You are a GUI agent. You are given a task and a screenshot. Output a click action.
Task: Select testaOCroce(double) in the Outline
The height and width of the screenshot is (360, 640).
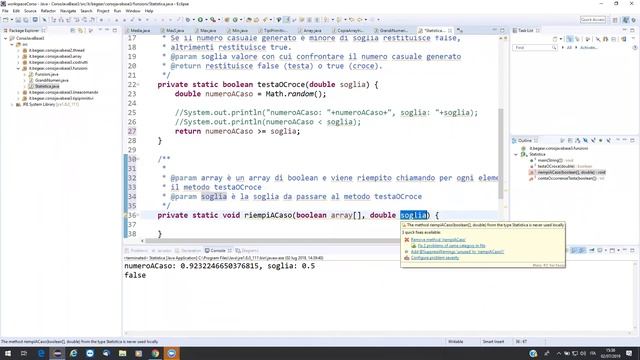pyautogui.click(x=561, y=167)
